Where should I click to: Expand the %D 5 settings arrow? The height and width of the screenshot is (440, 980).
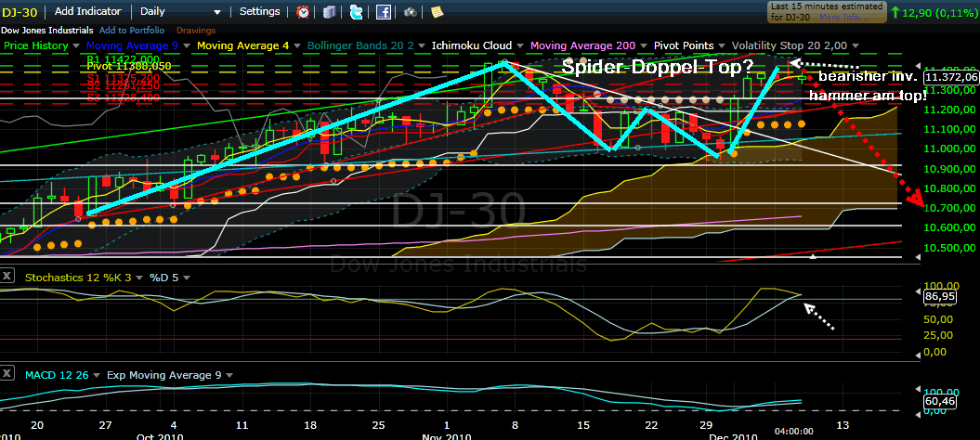[x=187, y=277]
